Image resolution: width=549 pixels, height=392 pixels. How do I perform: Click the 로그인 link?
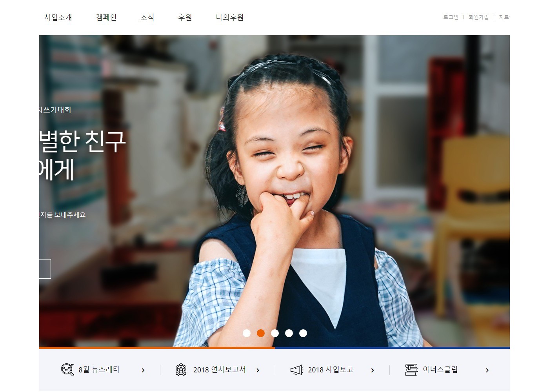tap(451, 17)
